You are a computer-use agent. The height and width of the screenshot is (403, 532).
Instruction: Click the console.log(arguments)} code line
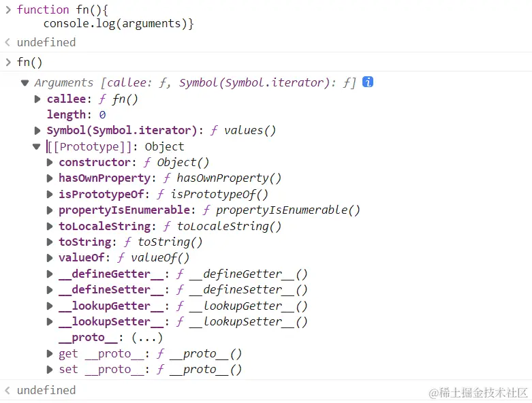(x=119, y=23)
